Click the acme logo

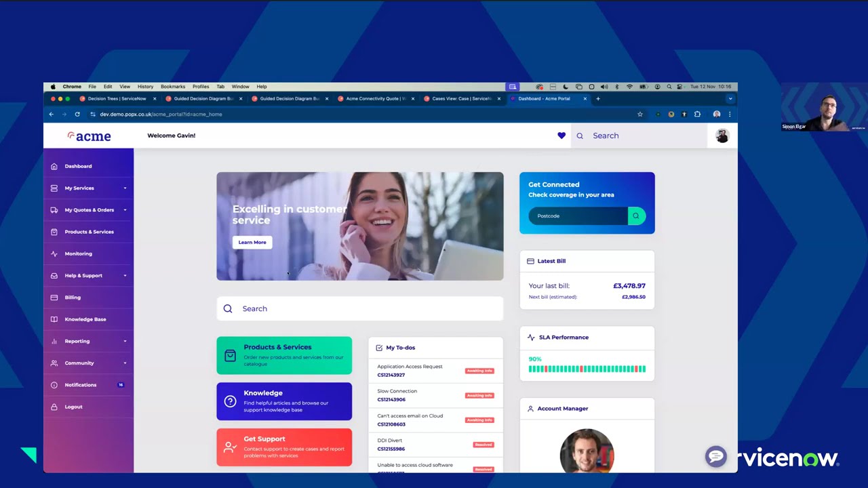pos(89,136)
